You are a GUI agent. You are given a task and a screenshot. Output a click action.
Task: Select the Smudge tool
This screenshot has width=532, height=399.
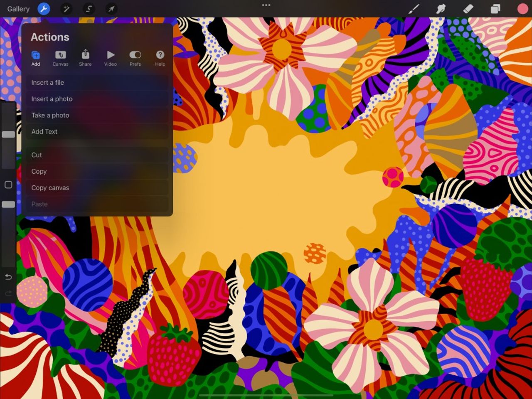click(x=441, y=8)
